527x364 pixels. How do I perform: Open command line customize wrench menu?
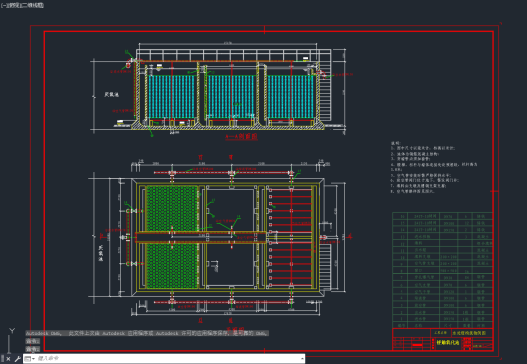[17, 359]
